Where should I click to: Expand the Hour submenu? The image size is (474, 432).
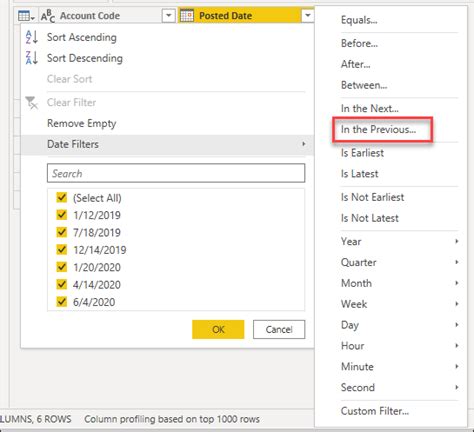pos(457,346)
